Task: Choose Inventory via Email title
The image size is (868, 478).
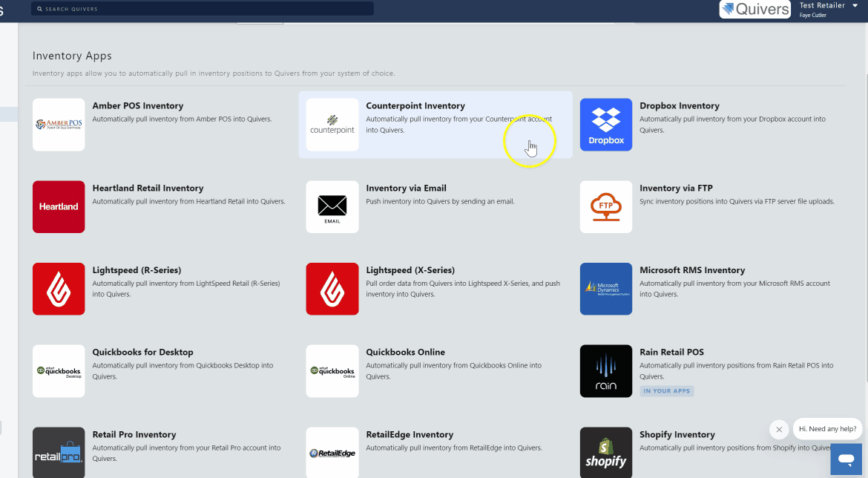Action: click(406, 189)
